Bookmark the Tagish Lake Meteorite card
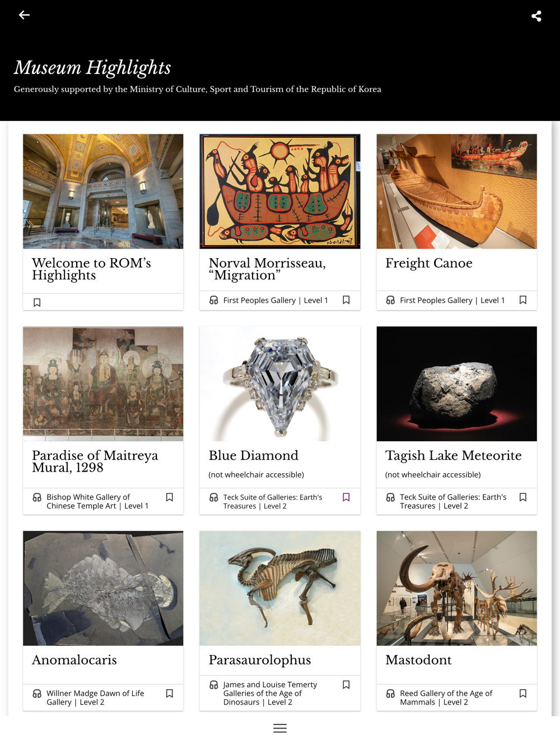560x747 pixels. (x=523, y=497)
